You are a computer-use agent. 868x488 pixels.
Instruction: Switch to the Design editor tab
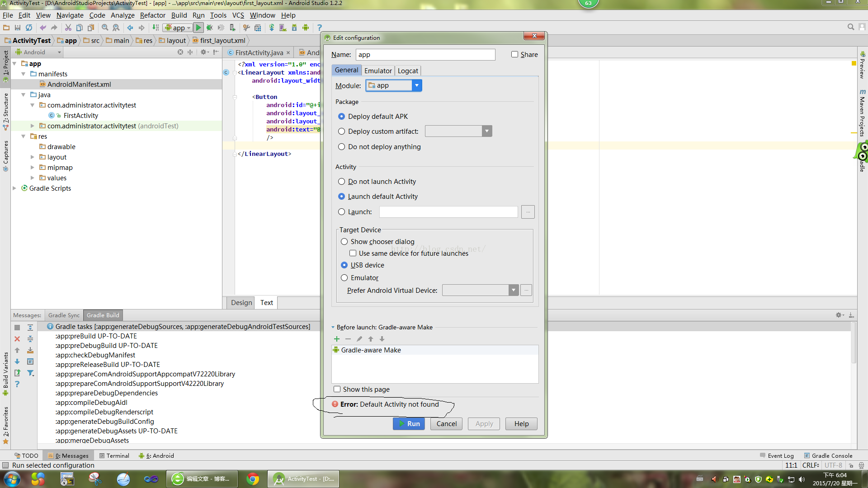[x=241, y=303]
